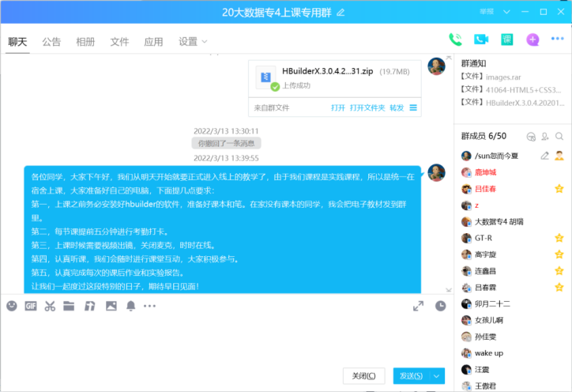Click the send file folder icon

(x=70, y=305)
